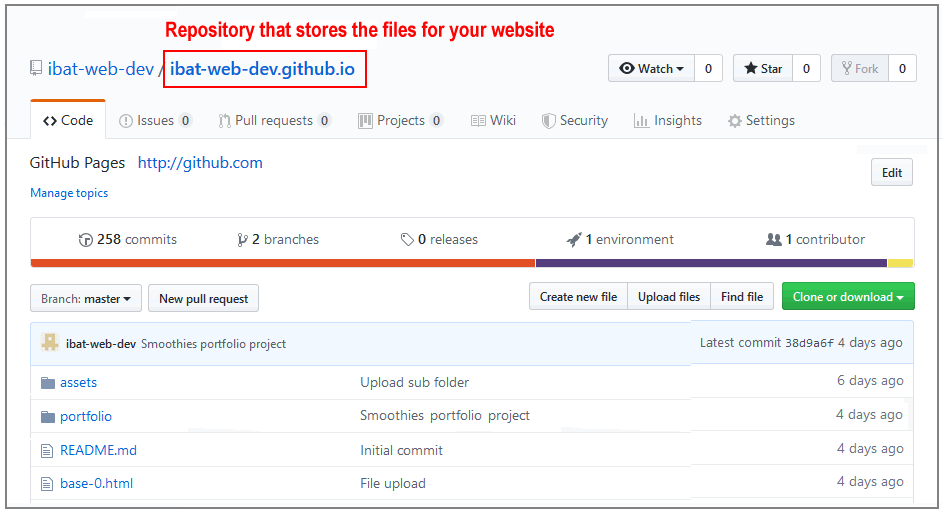The image size is (949, 517).
Task: Switch to the Code tab
Action: click(x=68, y=120)
